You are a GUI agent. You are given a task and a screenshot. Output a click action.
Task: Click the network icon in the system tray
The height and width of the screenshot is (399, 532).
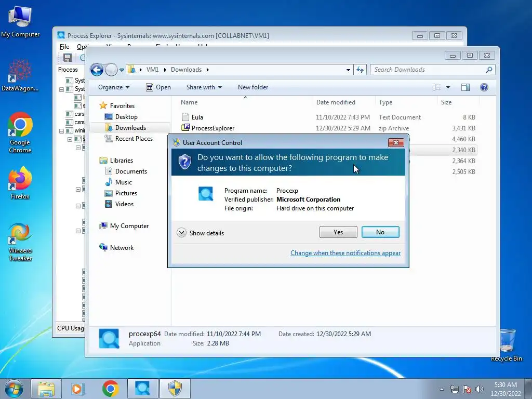tap(454, 389)
